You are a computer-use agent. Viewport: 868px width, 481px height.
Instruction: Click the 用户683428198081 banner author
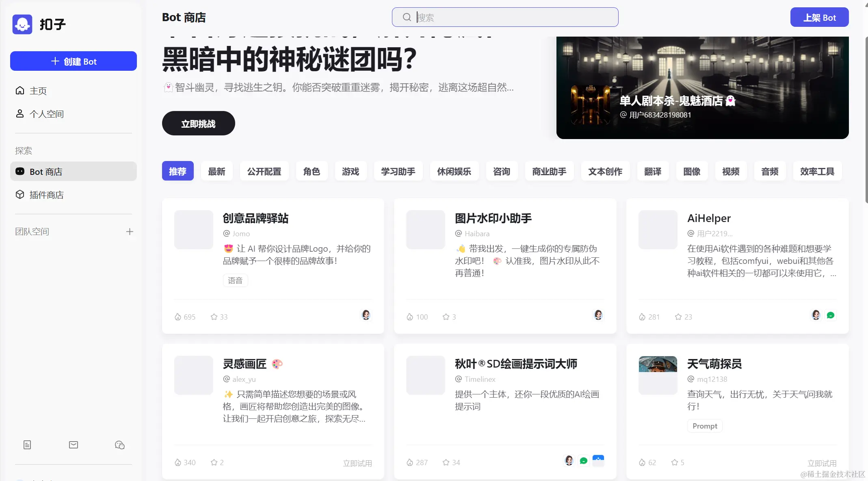tap(660, 115)
